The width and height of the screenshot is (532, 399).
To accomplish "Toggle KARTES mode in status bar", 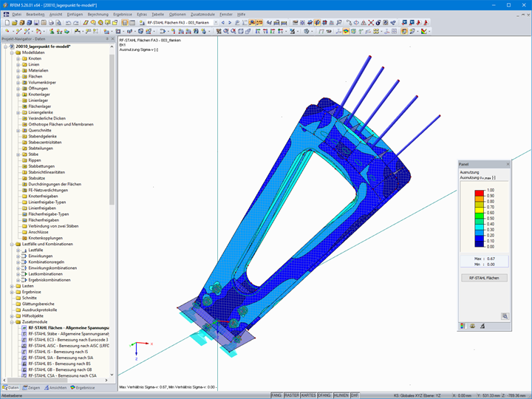I will pos(308,395).
